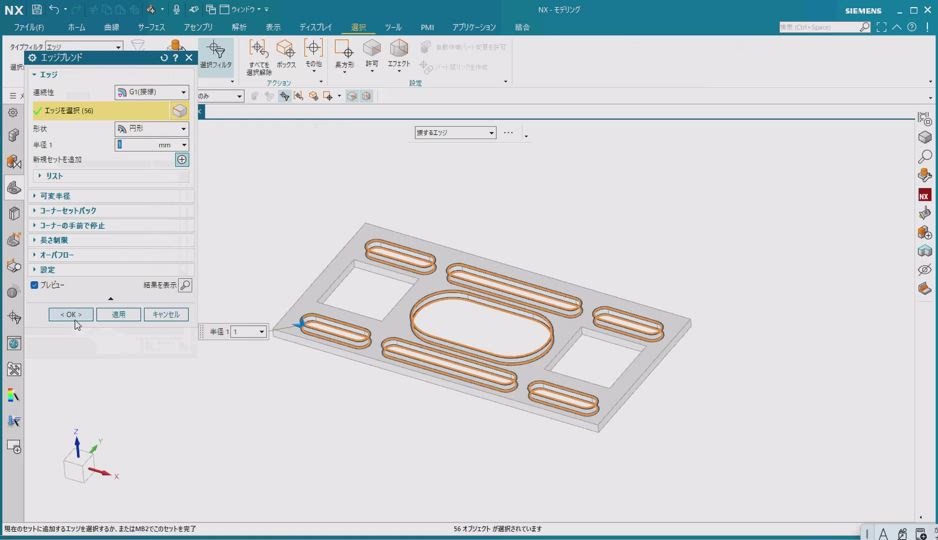Switch to the 解析 ribbon tab
The height and width of the screenshot is (540, 938).
pyautogui.click(x=239, y=28)
